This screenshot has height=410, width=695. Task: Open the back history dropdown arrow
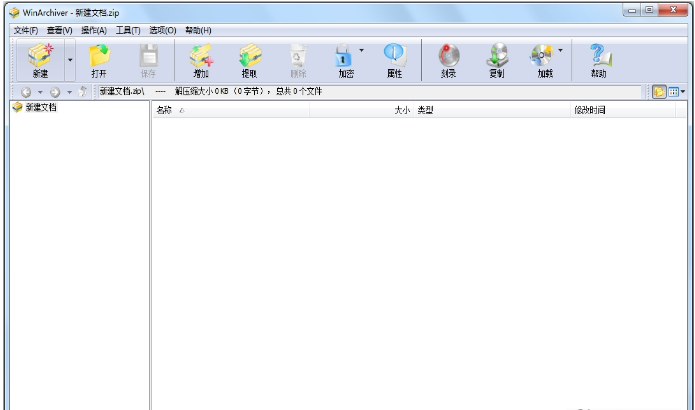40,92
